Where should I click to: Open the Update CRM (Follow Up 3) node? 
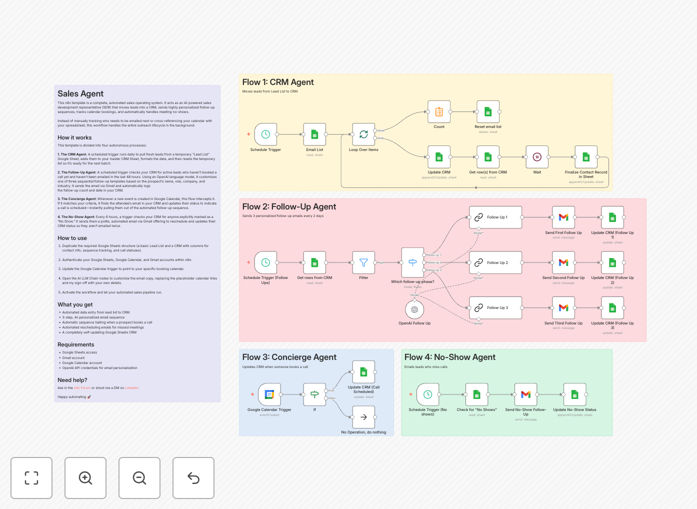pos(612,308)
